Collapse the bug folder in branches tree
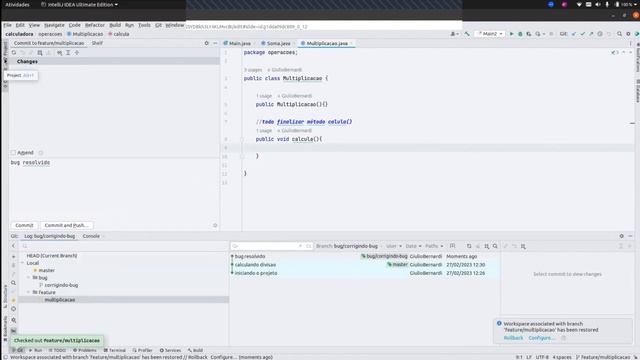 (29, 278)
